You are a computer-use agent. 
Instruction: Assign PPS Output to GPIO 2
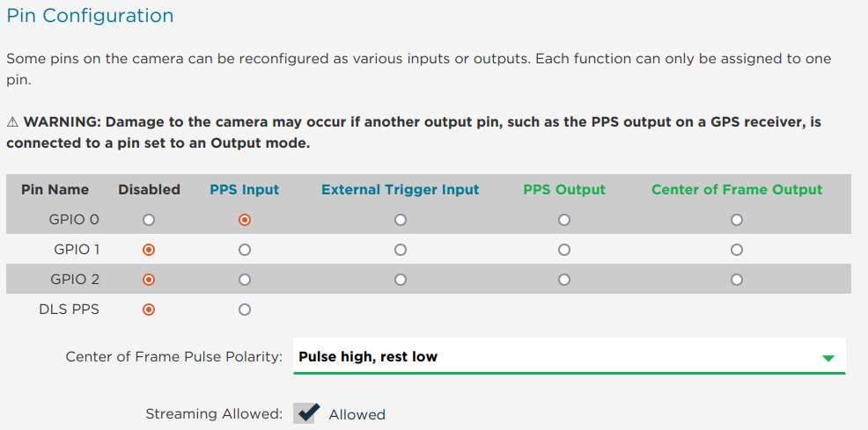[x=564, y=280]
